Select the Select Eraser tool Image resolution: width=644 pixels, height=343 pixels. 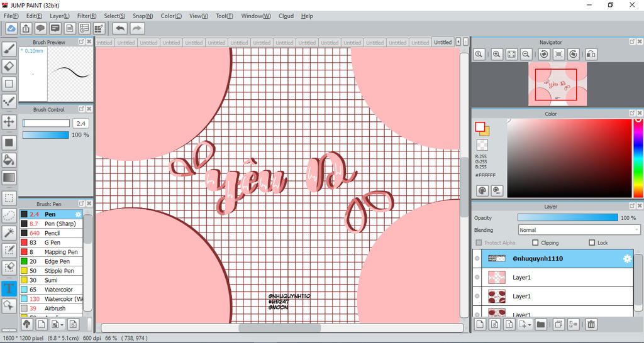(x=9, y=268)
